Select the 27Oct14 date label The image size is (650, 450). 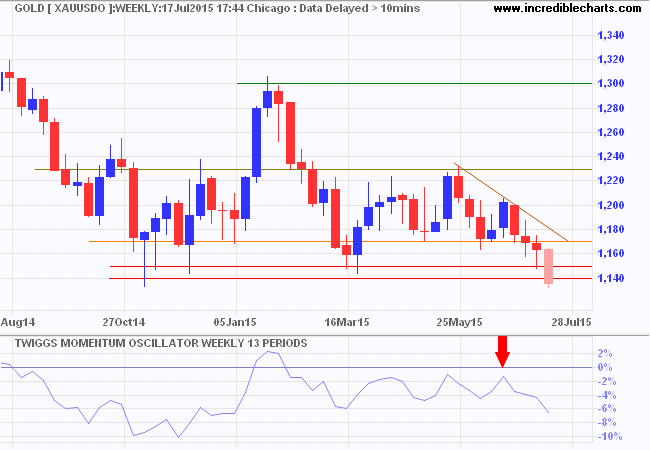124,322
